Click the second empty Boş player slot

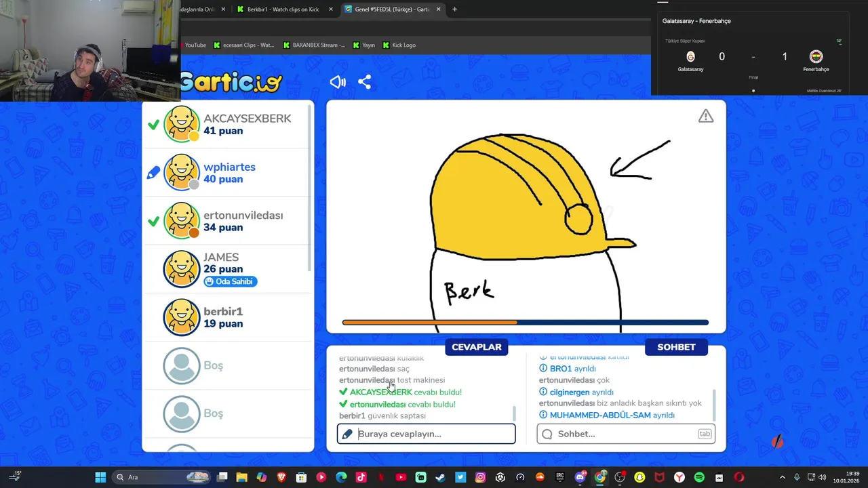(182, 413)
